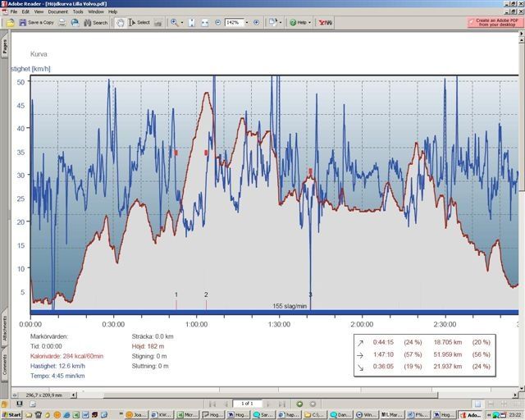Click the green previous view button
The image size is (525, 420).
click(299, 404)
